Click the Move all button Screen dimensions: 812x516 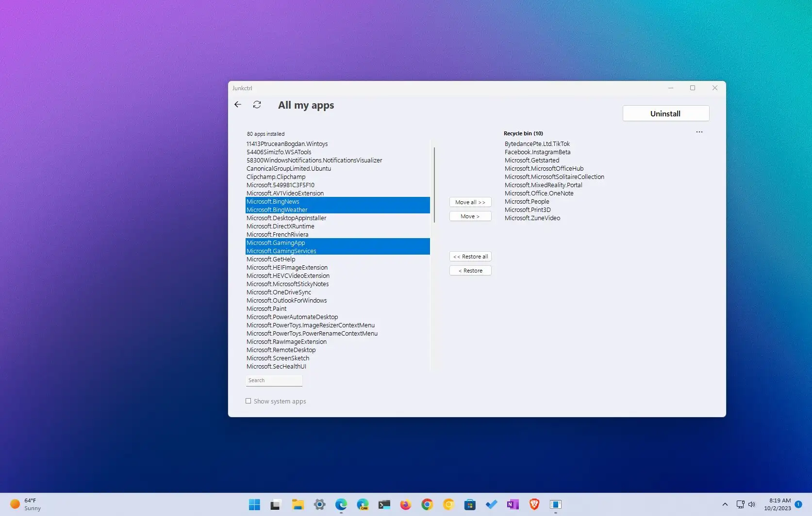pos(470,202)
